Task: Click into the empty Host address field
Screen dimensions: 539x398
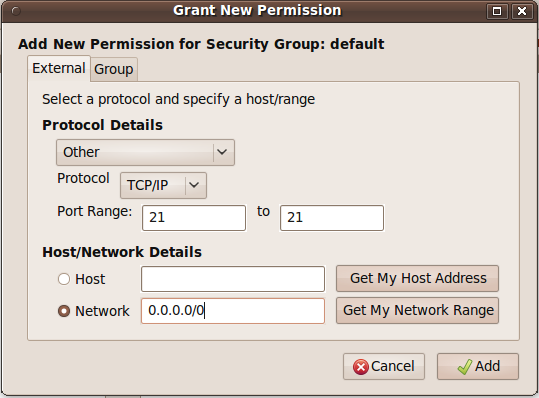Action: tap(233, 279)
